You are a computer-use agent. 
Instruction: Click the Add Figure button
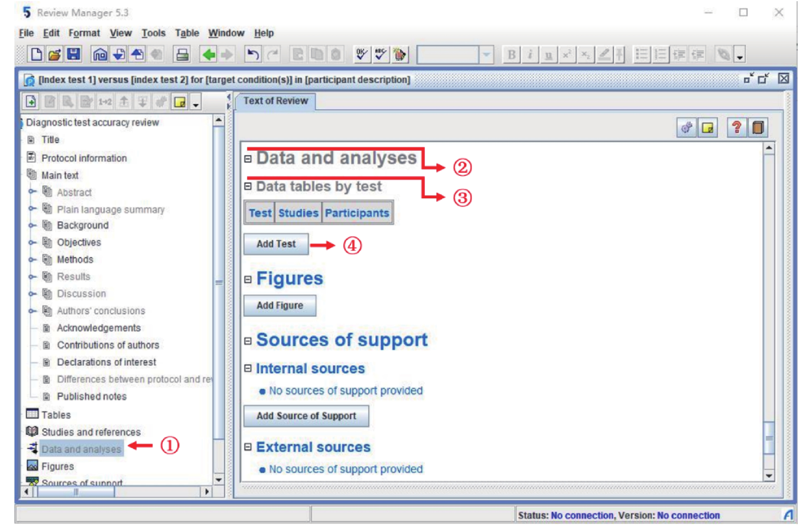pos(280,305)
